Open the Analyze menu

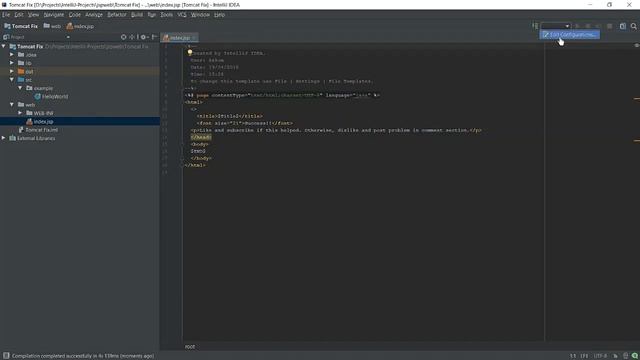(93, 15)
